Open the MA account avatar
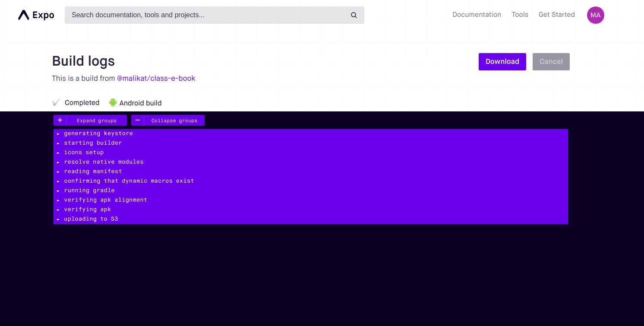This screenshot has height=326, width=644. point(595,15)
